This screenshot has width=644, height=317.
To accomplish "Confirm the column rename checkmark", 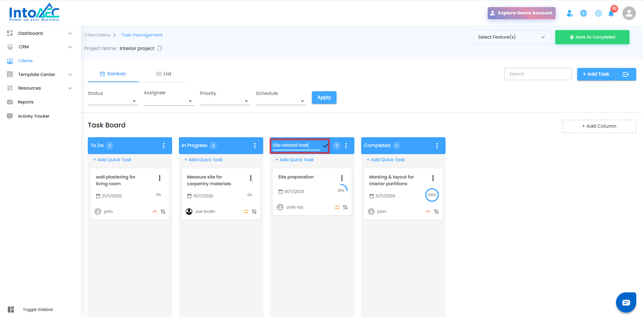I will (x=325, y=146).
